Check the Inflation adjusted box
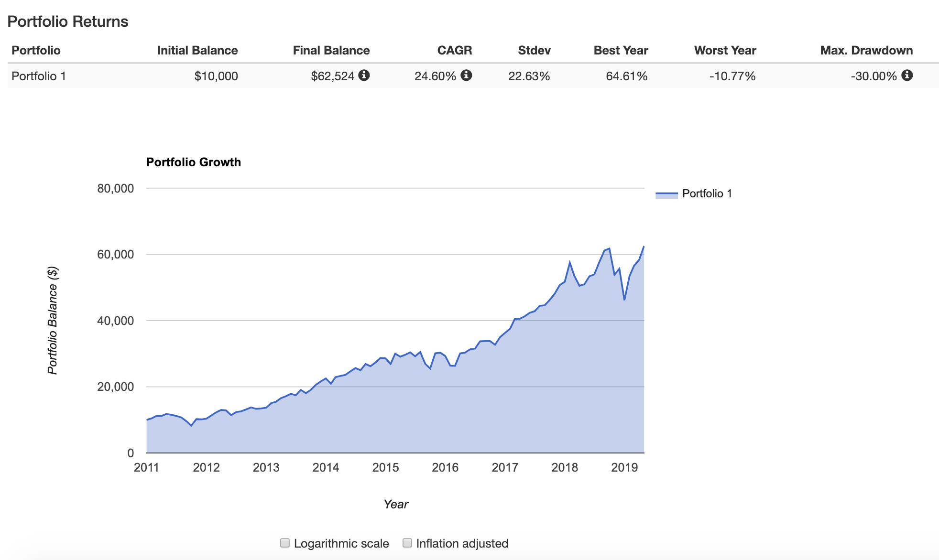Image resolution: width=939 pixels, height=560 pixels. tap(407, 543)
